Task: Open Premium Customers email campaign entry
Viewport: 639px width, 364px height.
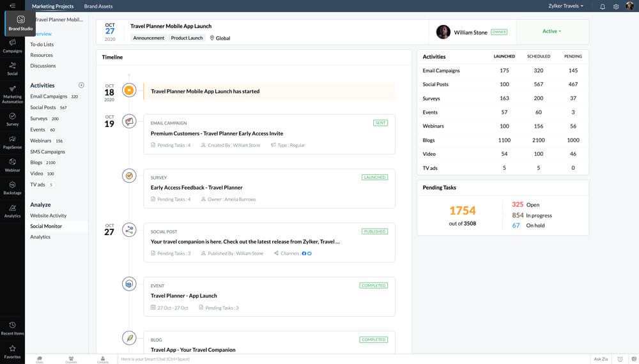Action: pyautogui.click(x=217, y=133)
